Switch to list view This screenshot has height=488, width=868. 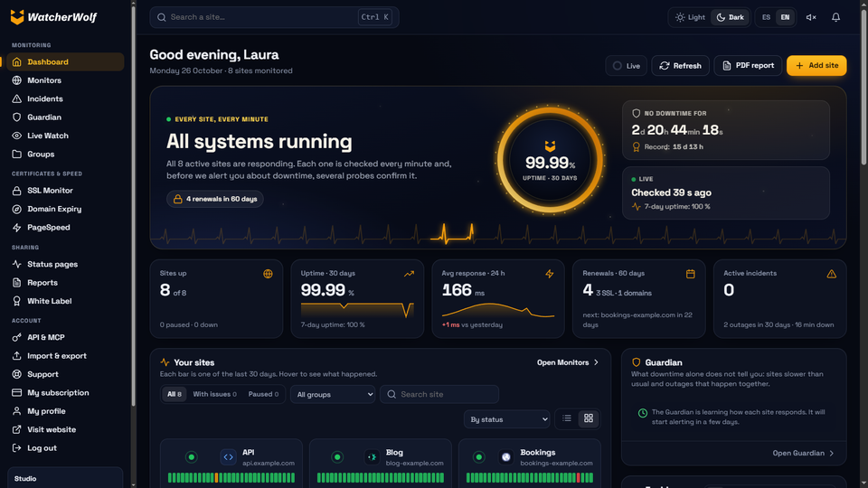click(567, 418)
